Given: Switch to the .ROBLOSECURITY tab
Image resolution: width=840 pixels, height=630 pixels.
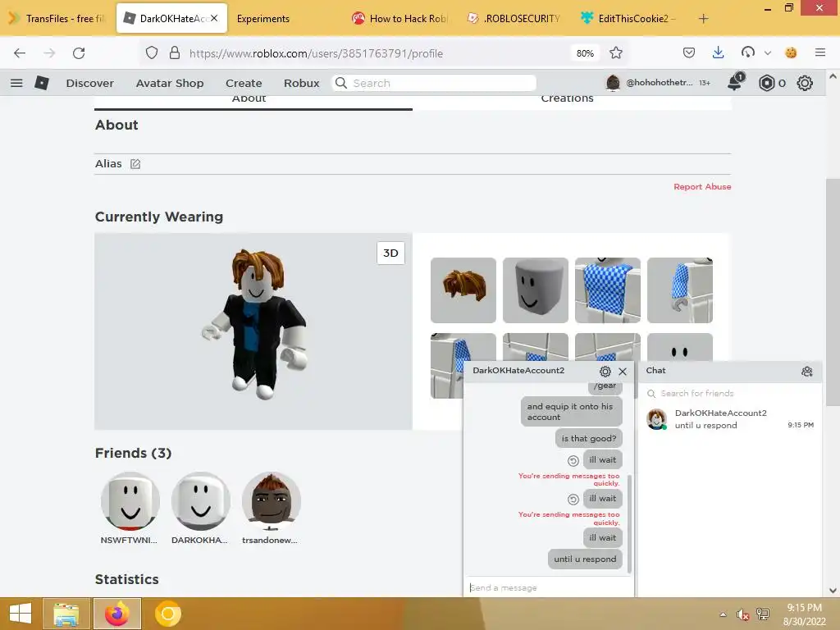Looking at the screenshot, I should [x=514, y=19].
